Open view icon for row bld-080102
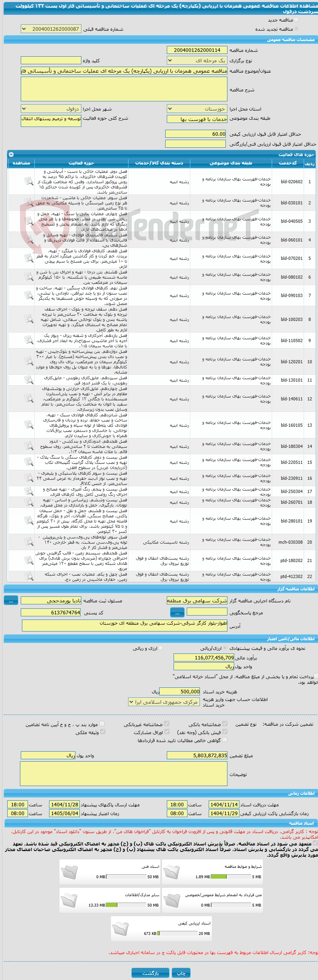 click(29, 277)
